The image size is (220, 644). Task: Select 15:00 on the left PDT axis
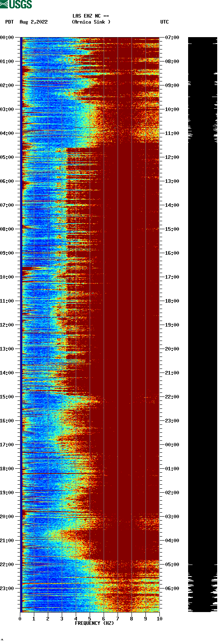pos(7,397)
